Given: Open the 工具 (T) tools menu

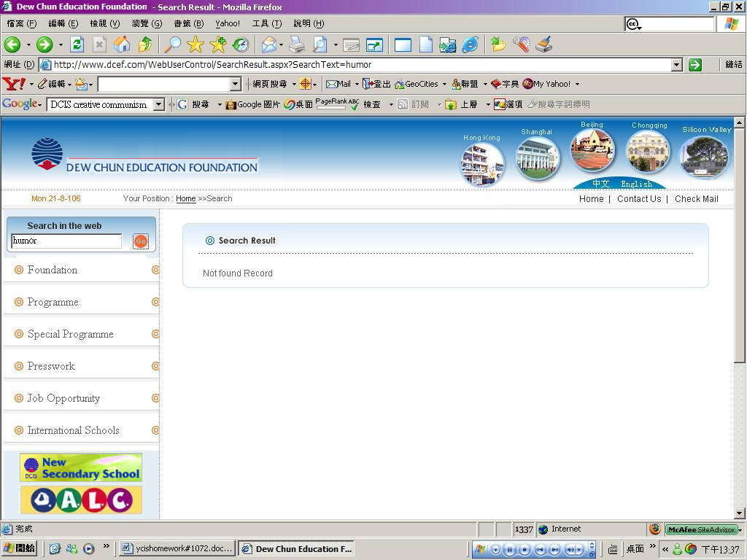Looking at the screenshot, I should pyautogui.click(x=267, y=23).
